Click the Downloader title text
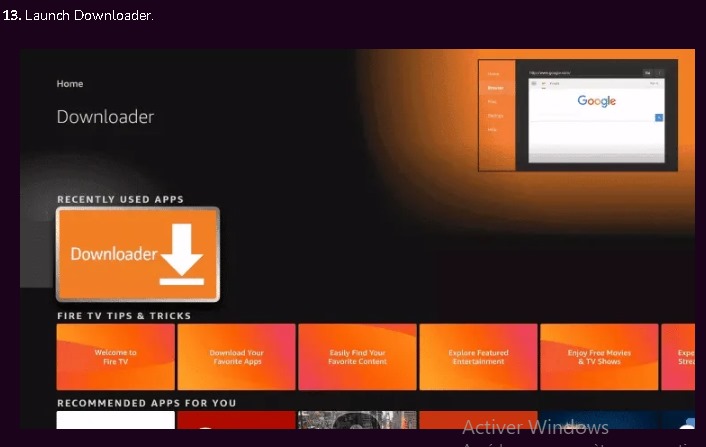Image resolution: width=706 pixels, height=447 pixels. click(105, 117)
